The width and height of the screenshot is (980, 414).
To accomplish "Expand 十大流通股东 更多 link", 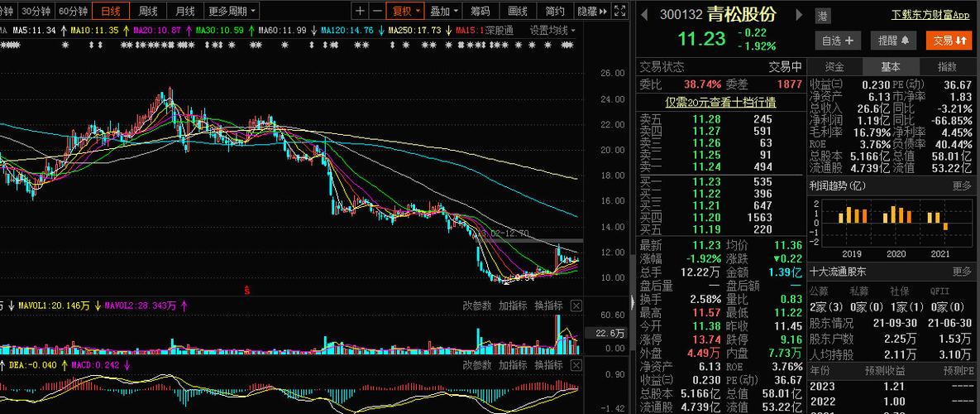I will pyautogui.click(x=962, y=272).
